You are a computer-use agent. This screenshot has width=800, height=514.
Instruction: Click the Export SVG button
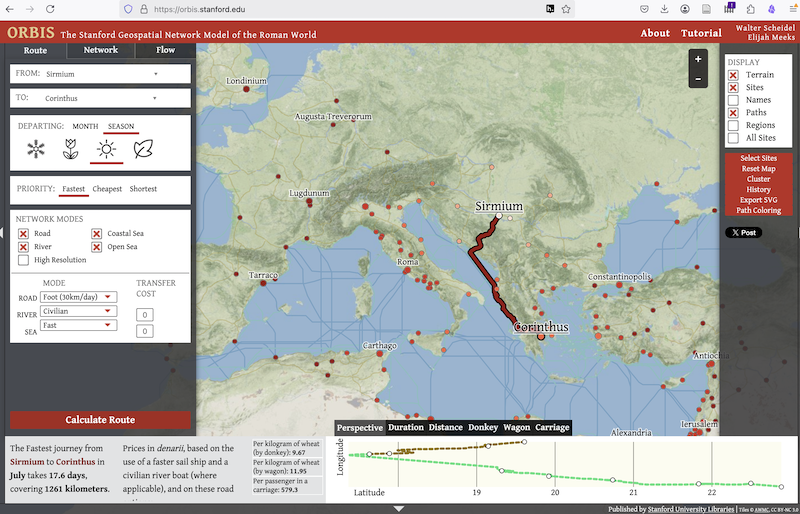click(758, 200)
